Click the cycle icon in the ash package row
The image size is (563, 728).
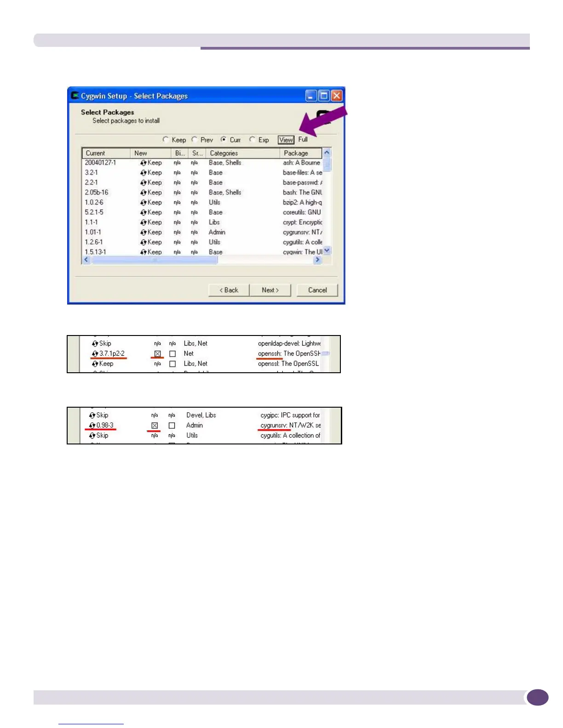(144, 163)
